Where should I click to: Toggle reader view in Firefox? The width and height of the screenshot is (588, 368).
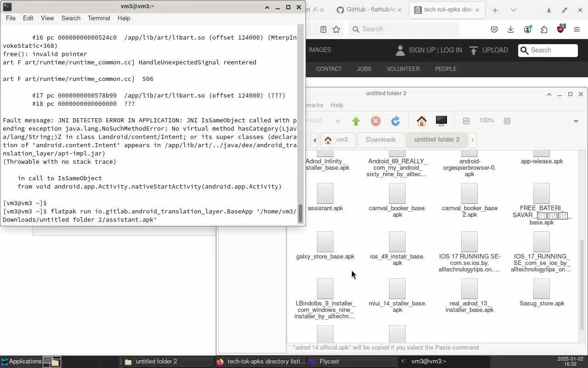[x=323, y=29]
